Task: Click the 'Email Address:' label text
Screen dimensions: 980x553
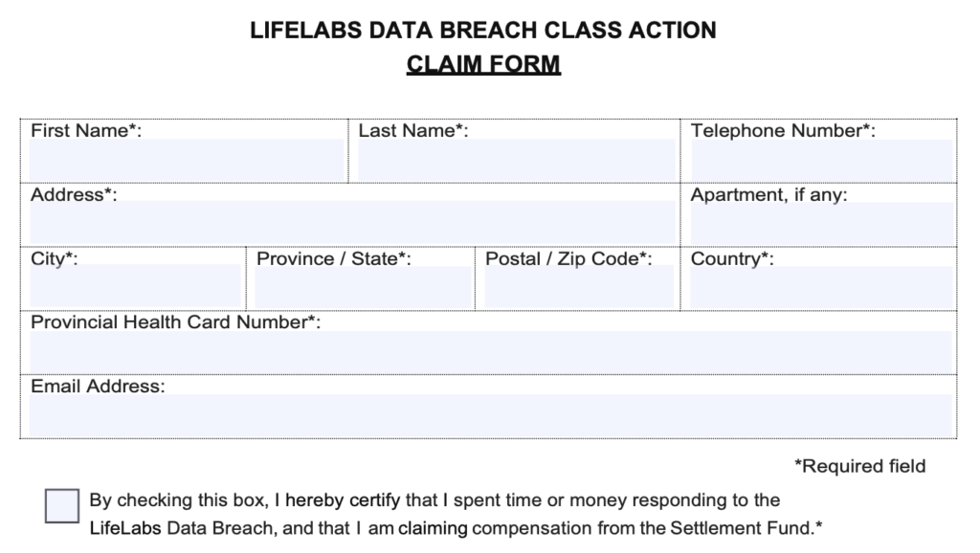Action: coord(99,387)
